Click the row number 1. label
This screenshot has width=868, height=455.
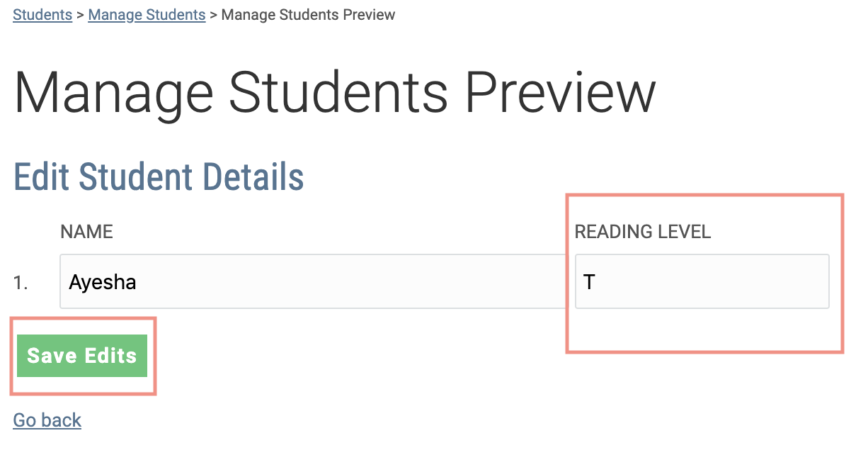(x=21, y=283)
